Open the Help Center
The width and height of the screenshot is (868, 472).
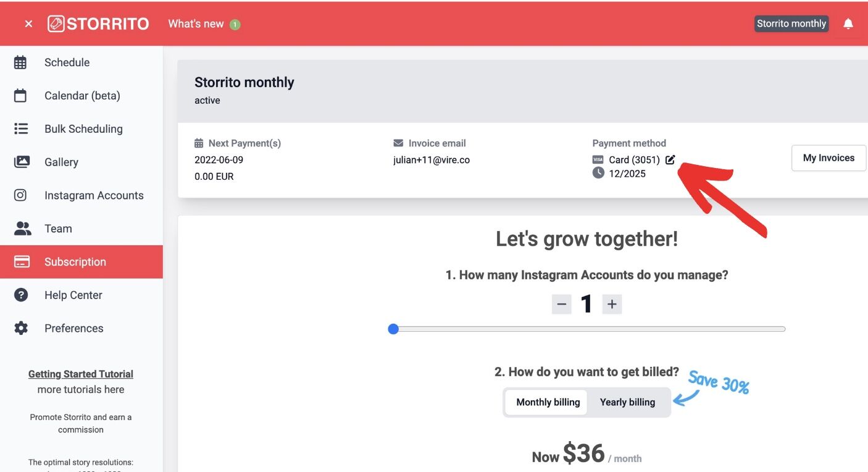(73, 295)
